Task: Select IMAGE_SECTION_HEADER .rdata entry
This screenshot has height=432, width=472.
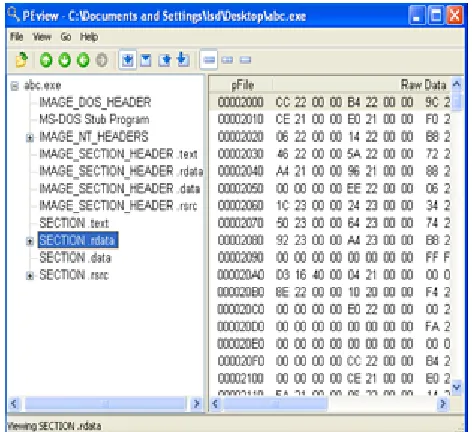Action: point(121,171)
